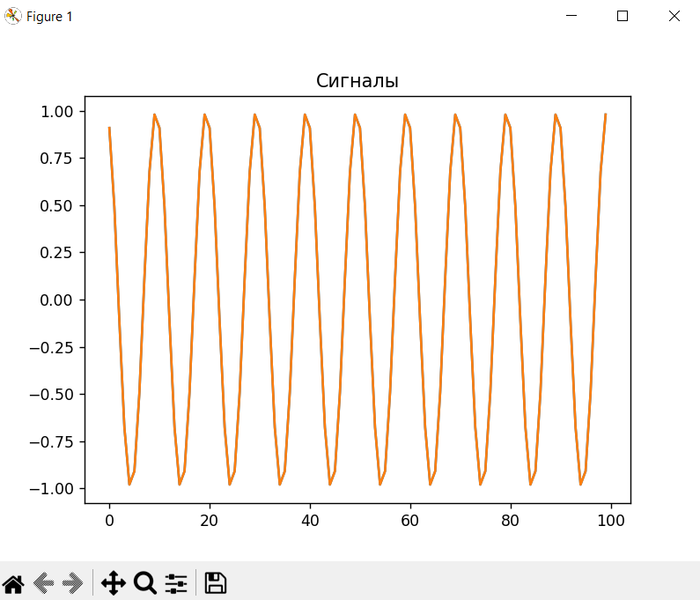The height and width of the screenshot is (600, 700).
Task: Enable the Zoom to rectangle tool
Action: 144,582
